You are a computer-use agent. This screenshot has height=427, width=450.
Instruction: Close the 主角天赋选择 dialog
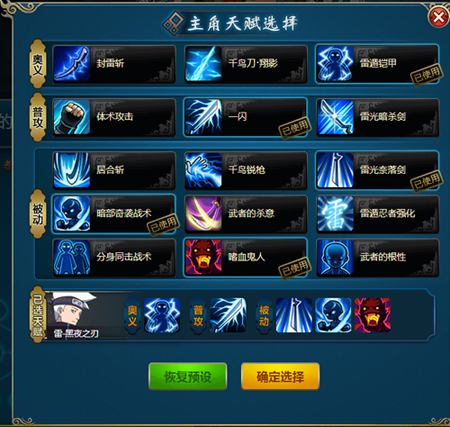(x=438, y=17)
